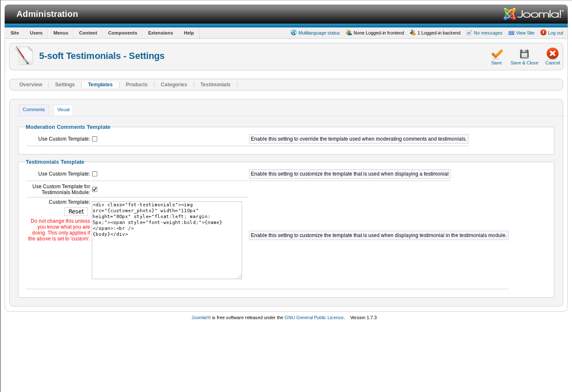Go to the Testimonials submenu
Screen dimensions: 572x392
tap(215, 85)
